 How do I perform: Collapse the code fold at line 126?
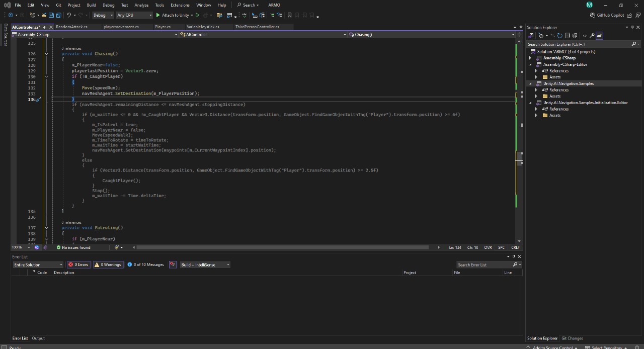coord(46,54)
